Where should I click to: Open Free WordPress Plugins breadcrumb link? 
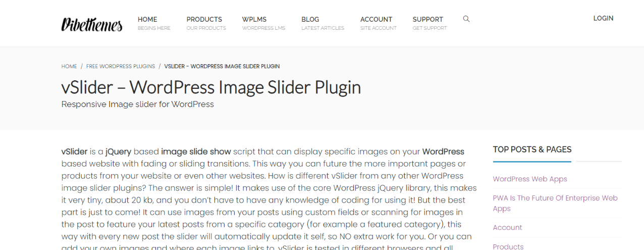click(x=121, y=66)
